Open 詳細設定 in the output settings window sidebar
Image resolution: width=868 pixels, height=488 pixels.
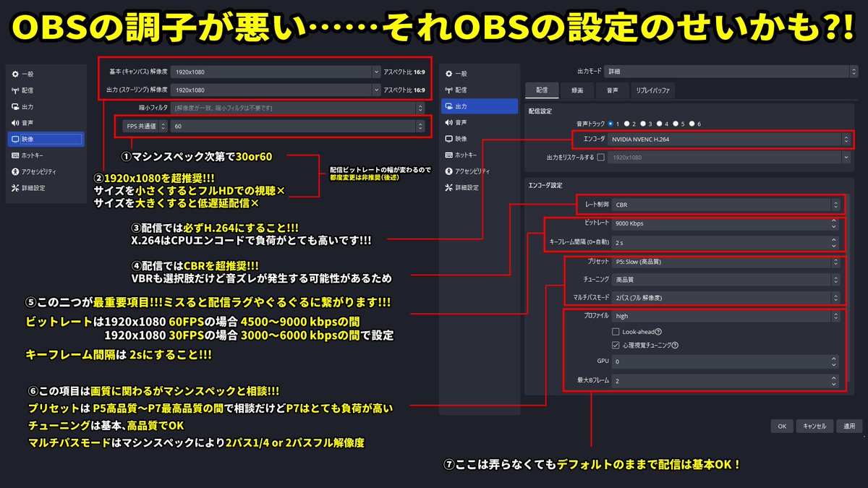(x=479, y=187)
